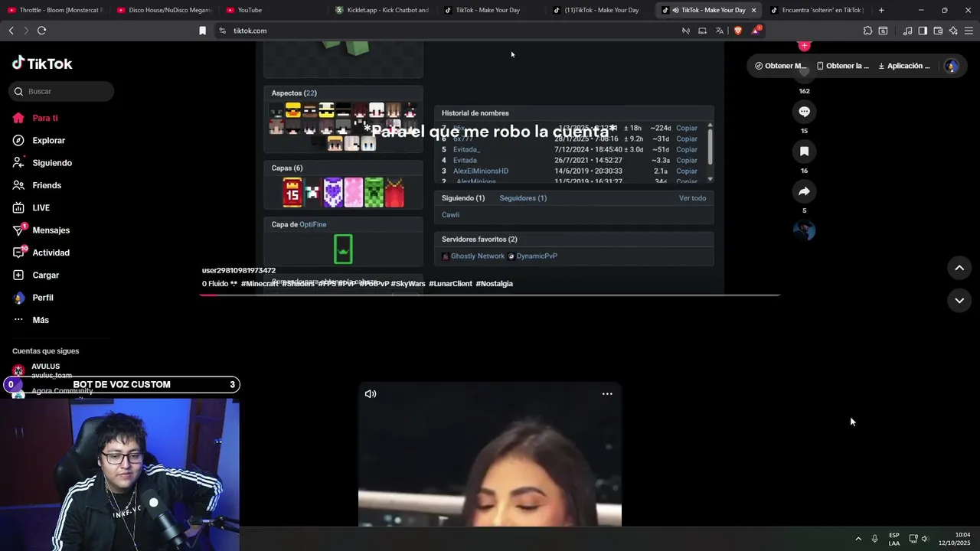Toggle sound on the next video
Screen dimensions: 980x551
tap(371, 394)
